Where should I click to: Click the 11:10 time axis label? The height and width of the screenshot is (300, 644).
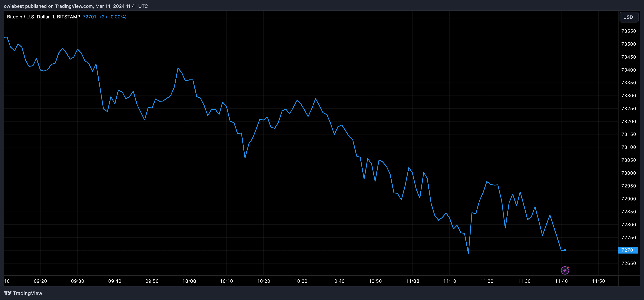coord(450,281)
